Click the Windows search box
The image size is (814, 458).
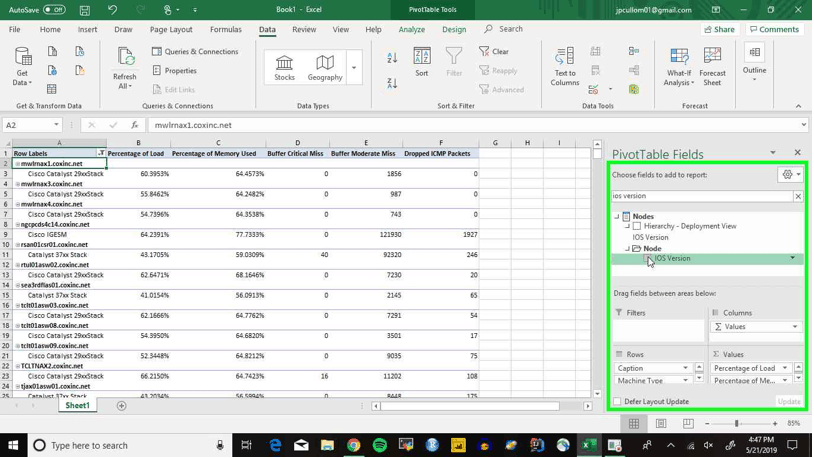pos(130,445)
